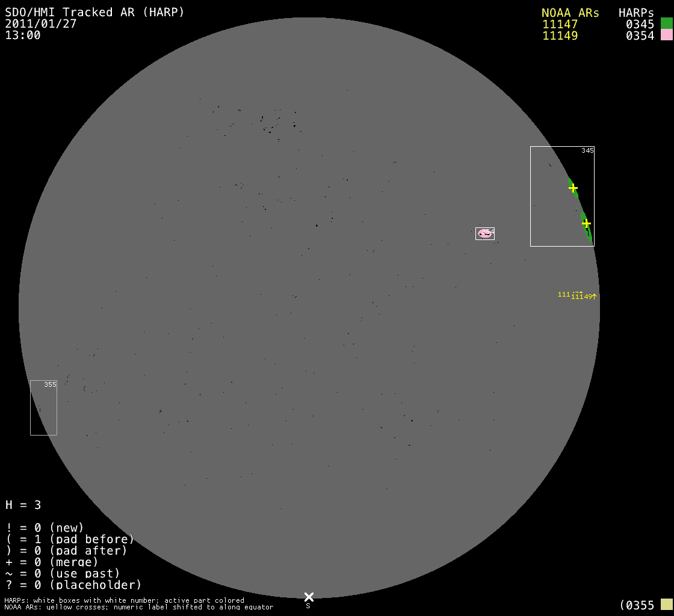Viewport: 674px width, 616px height.
Task: Click the H = 3 count label
Action: [23, 505]
